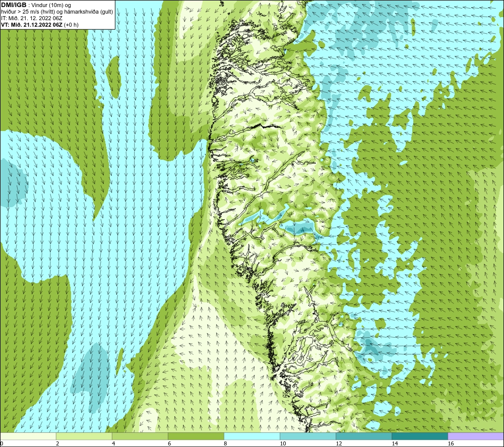Pick the light cyan 8–10 m/s legend swatch
504x447 pixels.
click(251, 436)
